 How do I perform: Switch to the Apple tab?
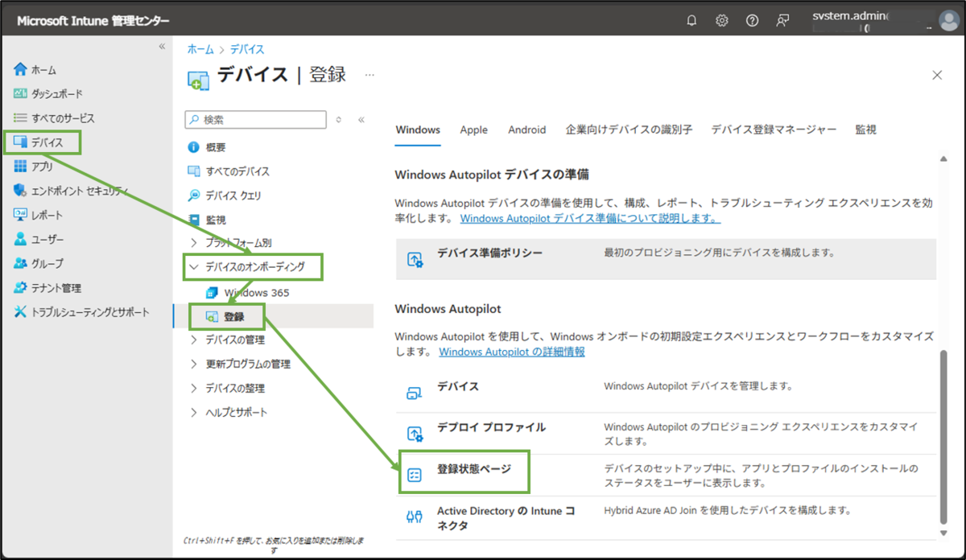pyautogui.click(x=474, y=130)
